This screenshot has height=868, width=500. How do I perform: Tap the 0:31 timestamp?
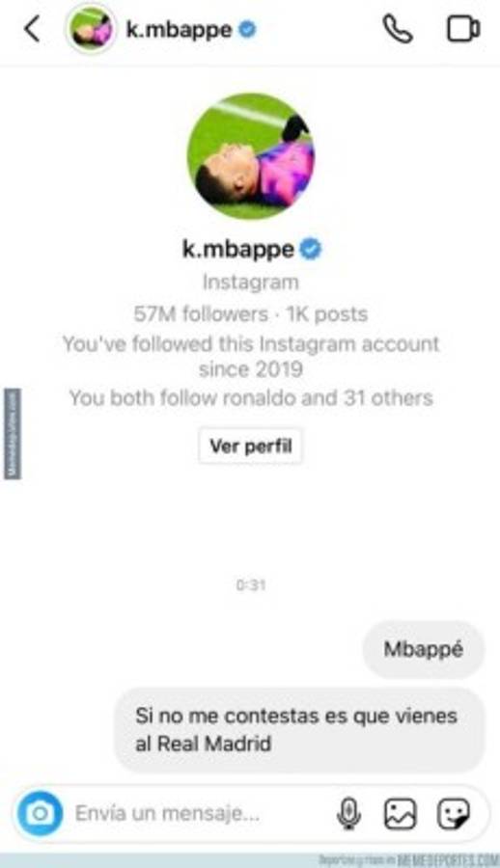251,584
